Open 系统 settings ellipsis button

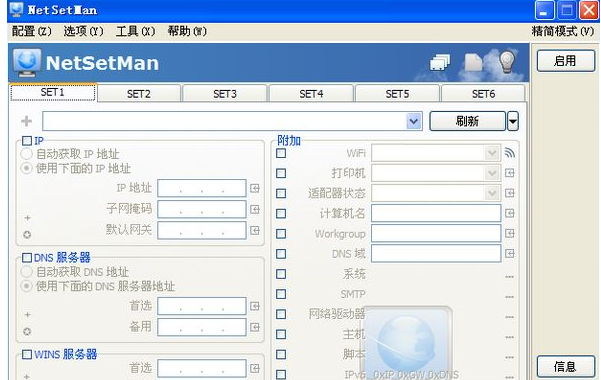(509, 276)
